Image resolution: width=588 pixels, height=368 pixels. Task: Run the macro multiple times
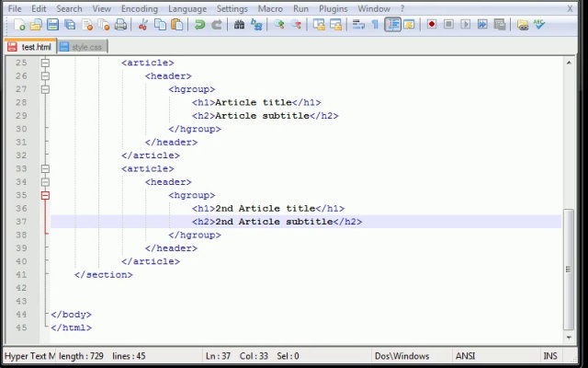click(x=482, y=25)
